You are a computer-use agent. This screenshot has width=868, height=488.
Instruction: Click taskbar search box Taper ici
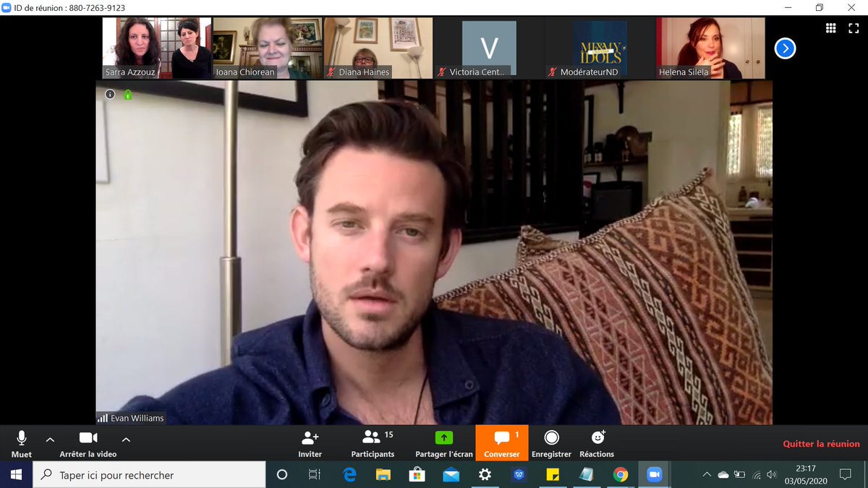[150, 475]
